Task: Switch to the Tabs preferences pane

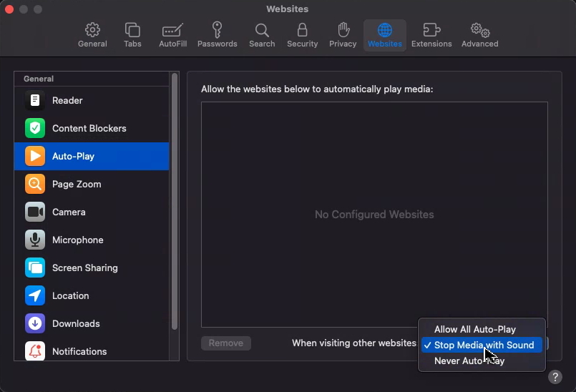Action: [x=132, y=35]
